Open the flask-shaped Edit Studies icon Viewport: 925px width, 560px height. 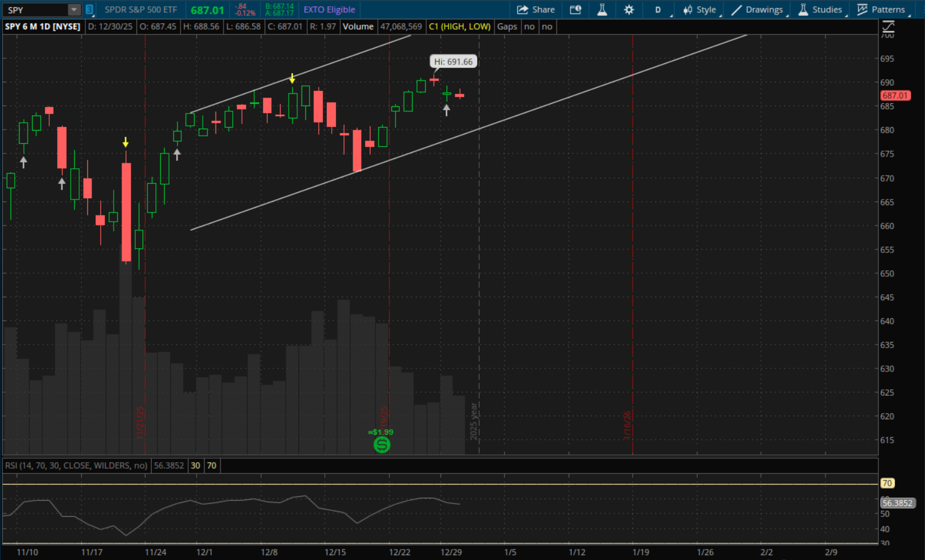(x=602, y=10)
